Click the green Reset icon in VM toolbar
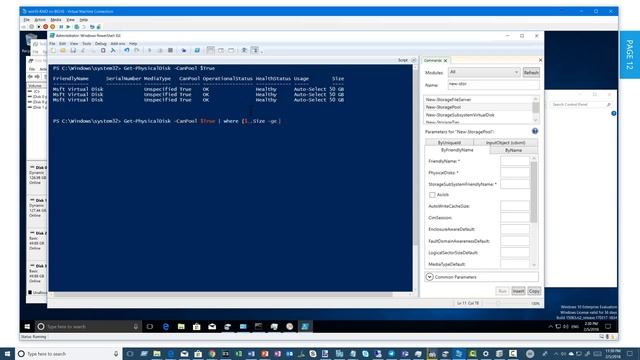Viewport: 640px width, 360px height. tap(68, 27)
